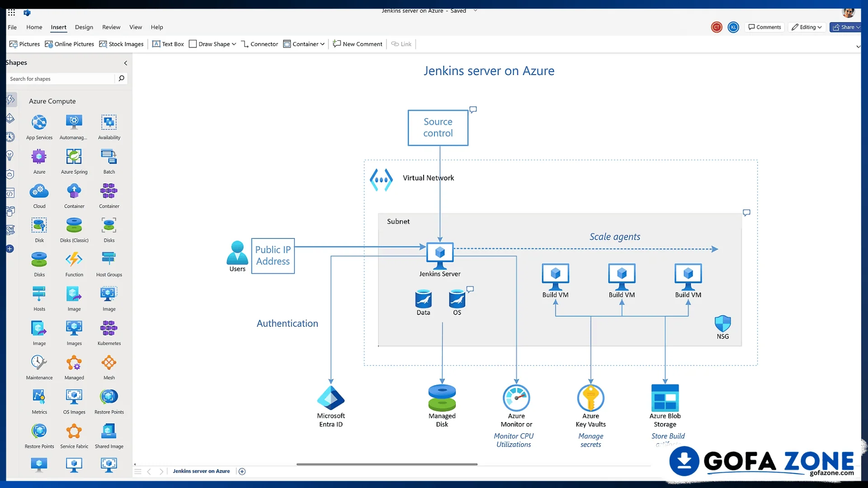Screen dimensions: 868x488
Task: Open Stock Images
Action: point(121,44)
